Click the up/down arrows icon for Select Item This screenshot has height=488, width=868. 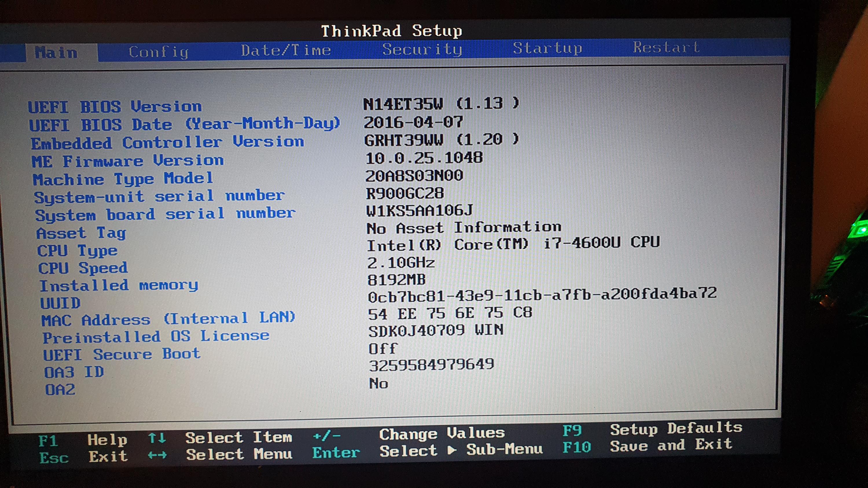click(x=157, y=438)
